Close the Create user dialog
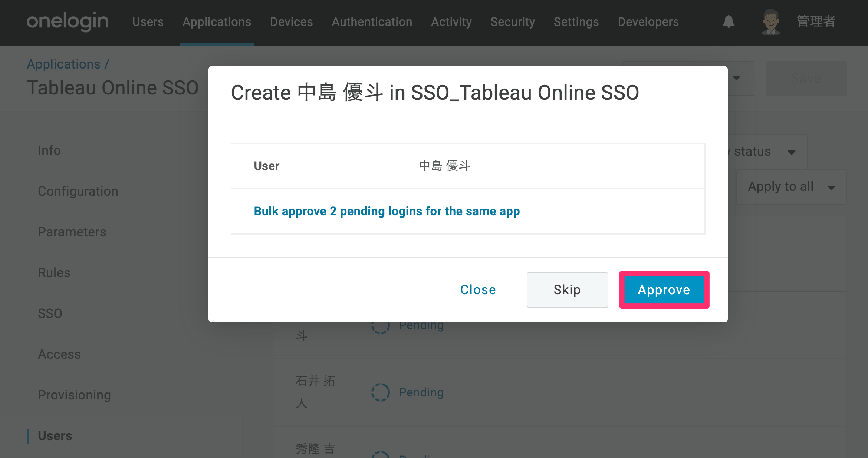Screen dimensions: 868x458 478,290
